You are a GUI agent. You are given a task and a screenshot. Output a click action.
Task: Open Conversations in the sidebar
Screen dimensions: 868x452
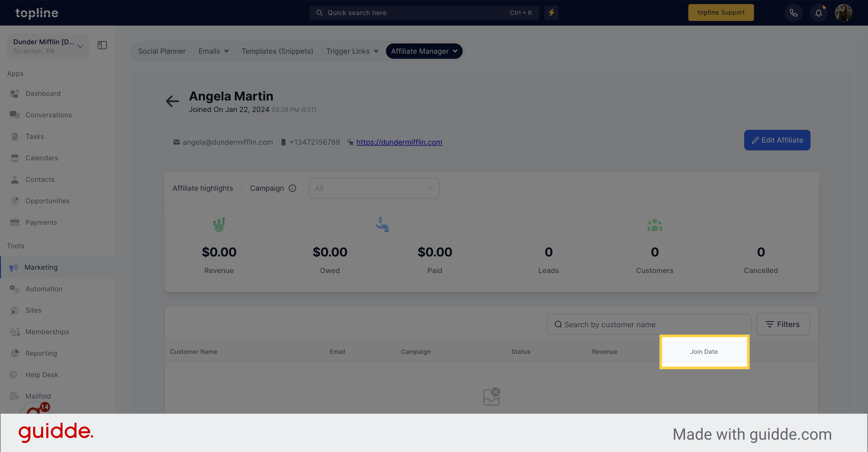(x=49, y=115)
